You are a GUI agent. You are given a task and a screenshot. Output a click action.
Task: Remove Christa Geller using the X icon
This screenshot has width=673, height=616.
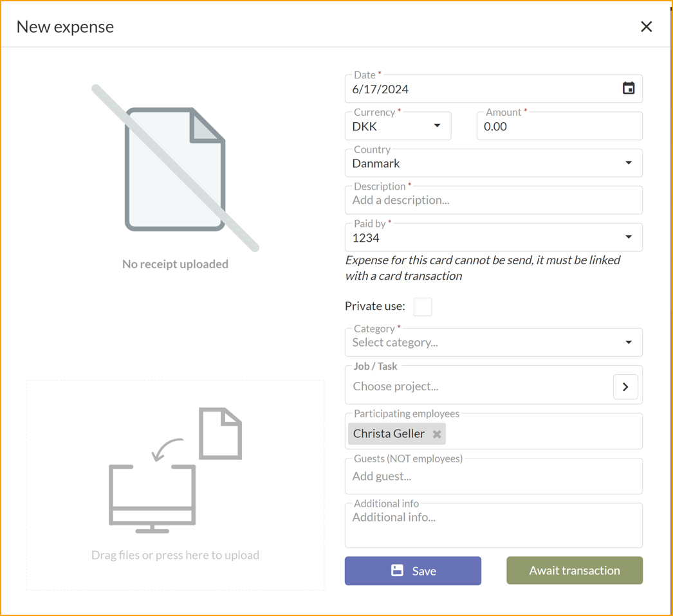(437, 434)
